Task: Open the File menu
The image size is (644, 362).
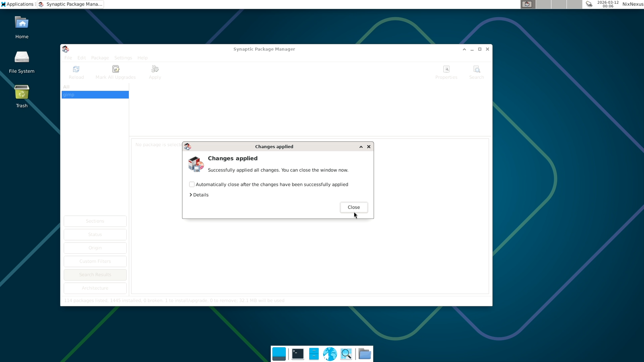Action: [x=68, y=58]
